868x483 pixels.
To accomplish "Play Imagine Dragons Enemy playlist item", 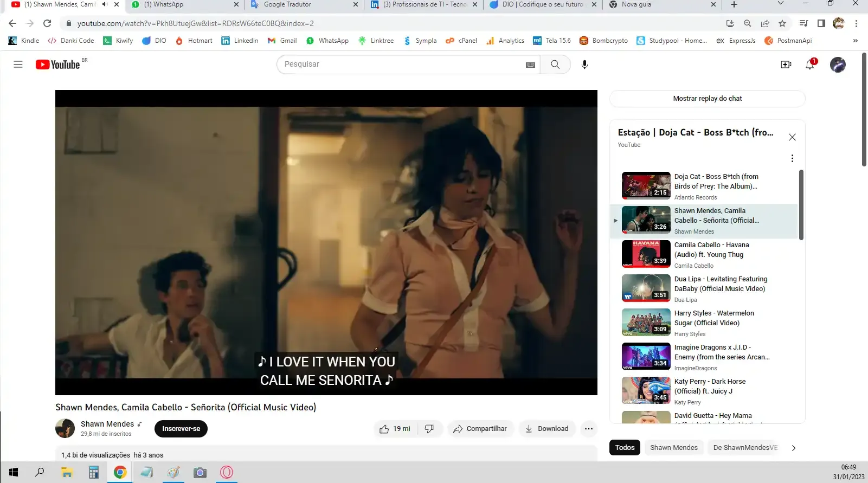I will [704, 357].
